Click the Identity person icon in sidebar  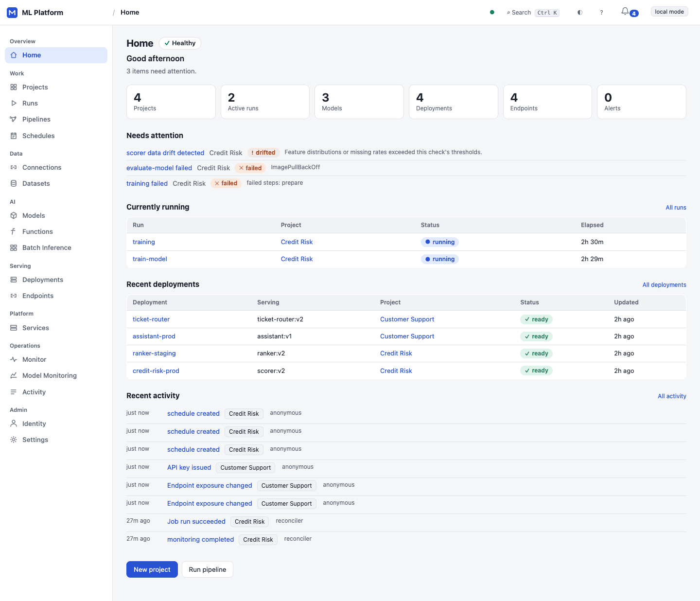tap(14, 424)
